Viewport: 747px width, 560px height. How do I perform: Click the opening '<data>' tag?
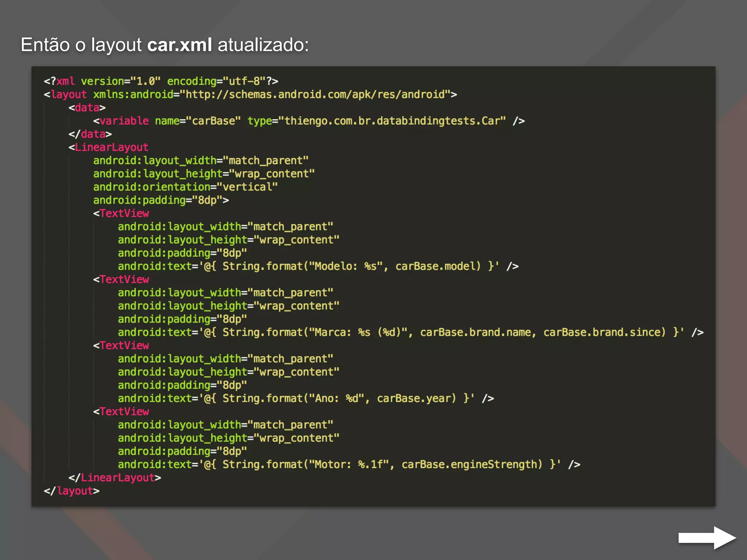tap(87, 108)
